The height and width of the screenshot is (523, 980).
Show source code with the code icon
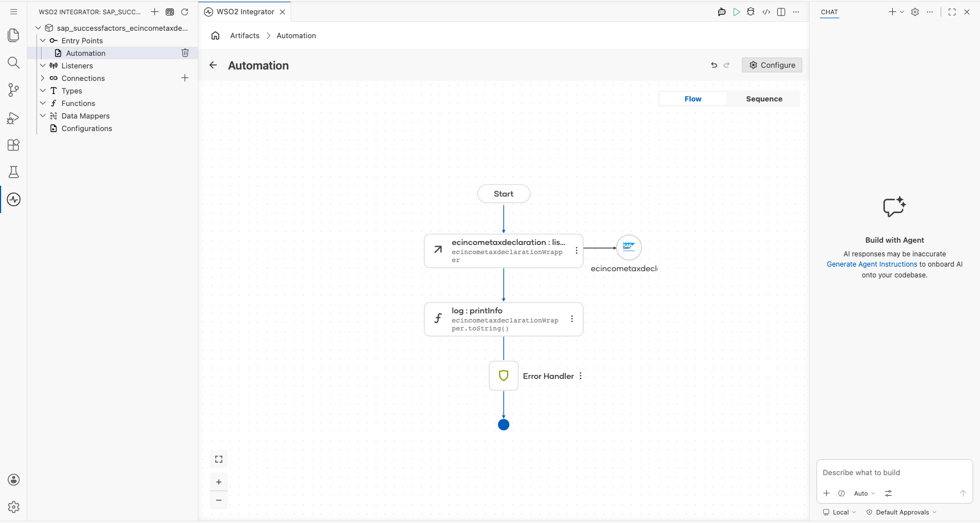point(766,12)
